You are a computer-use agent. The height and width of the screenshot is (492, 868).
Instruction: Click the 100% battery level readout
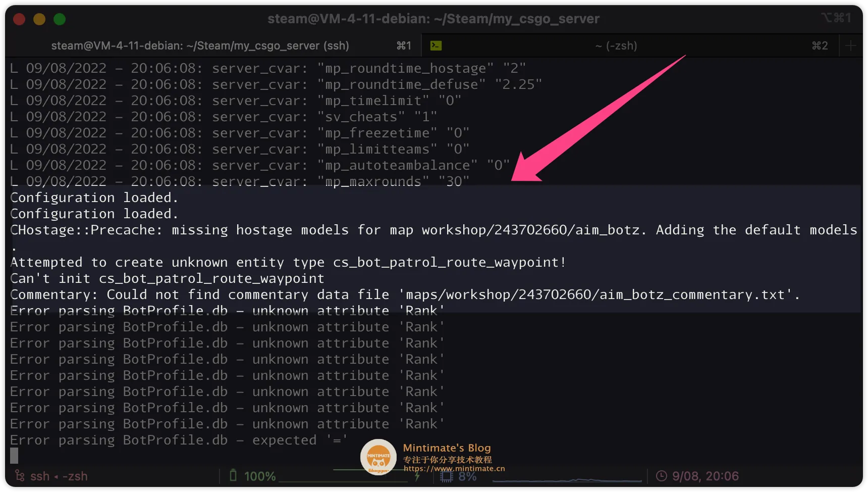tap(260, 476)
